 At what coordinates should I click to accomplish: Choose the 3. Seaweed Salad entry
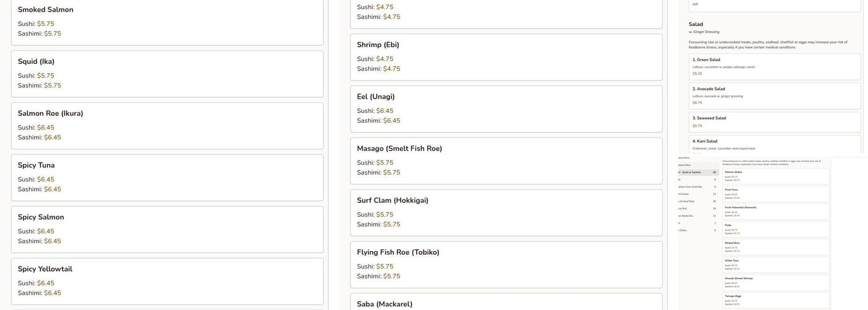pyautogui.click(x=774, y=122)
